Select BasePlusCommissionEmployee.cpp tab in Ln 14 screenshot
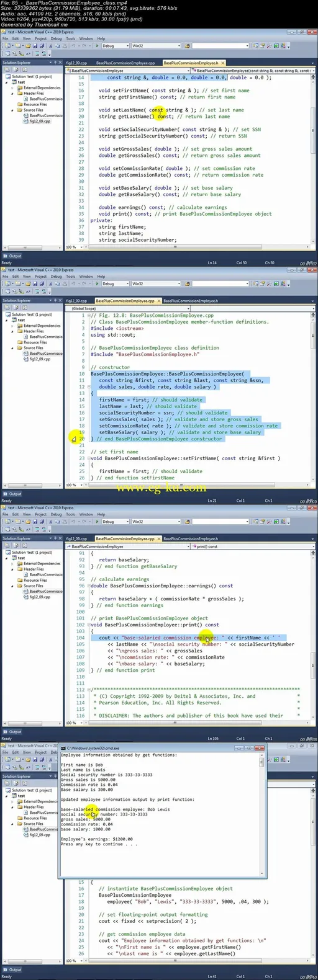318x980 pixels. pos(125,63)
